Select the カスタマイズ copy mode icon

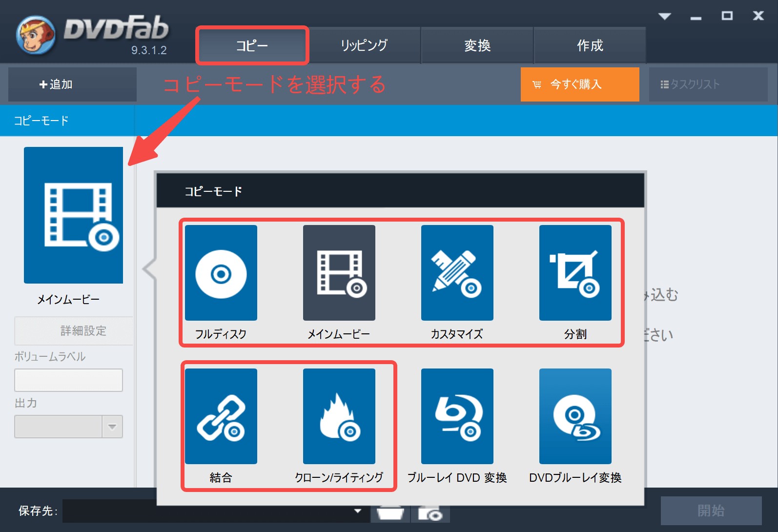457,273
